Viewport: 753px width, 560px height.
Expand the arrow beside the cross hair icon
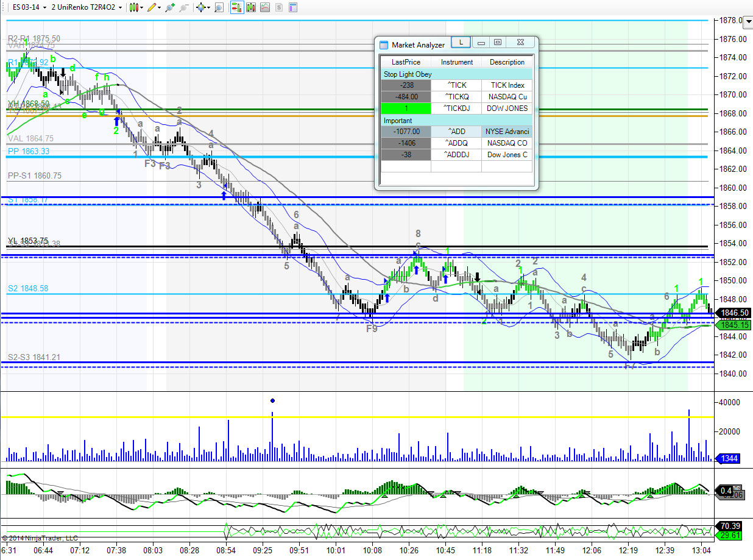[208, 8]
